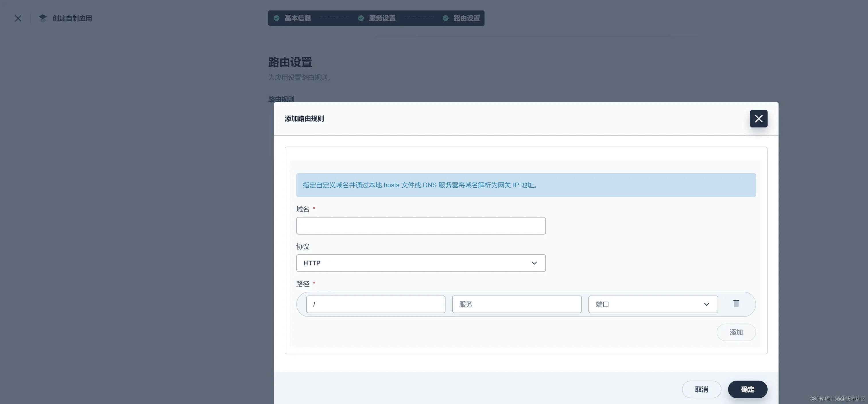The image size is (868, 404).
Task: Click the layered app icon in header
Action: [42, 18]
